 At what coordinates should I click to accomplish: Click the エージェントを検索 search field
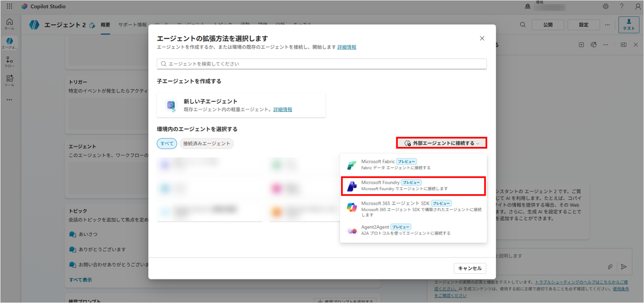click(321, 64)
